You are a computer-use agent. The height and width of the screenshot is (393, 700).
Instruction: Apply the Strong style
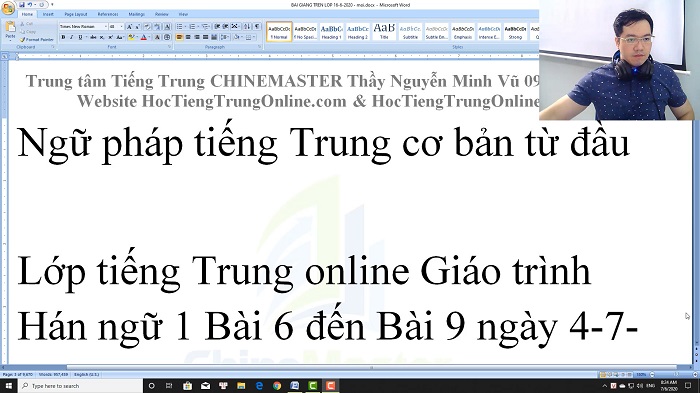click(x=515, y=32)
